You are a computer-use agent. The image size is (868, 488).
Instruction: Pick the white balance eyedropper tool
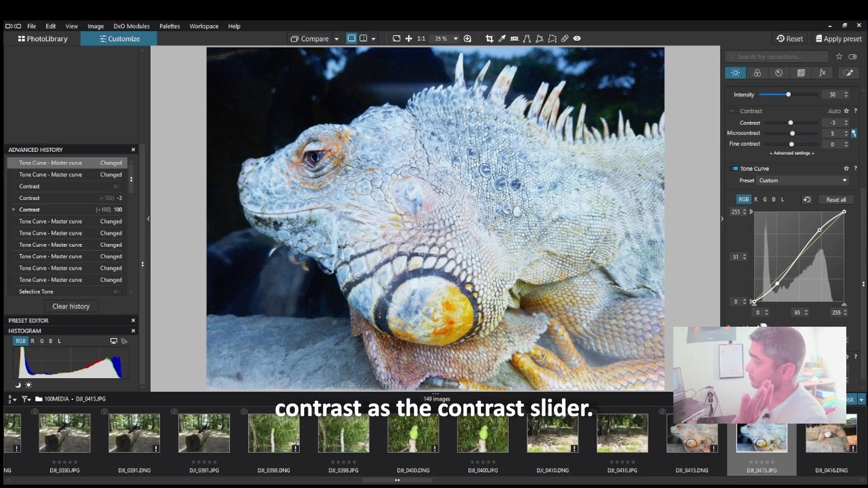point(502,38)
